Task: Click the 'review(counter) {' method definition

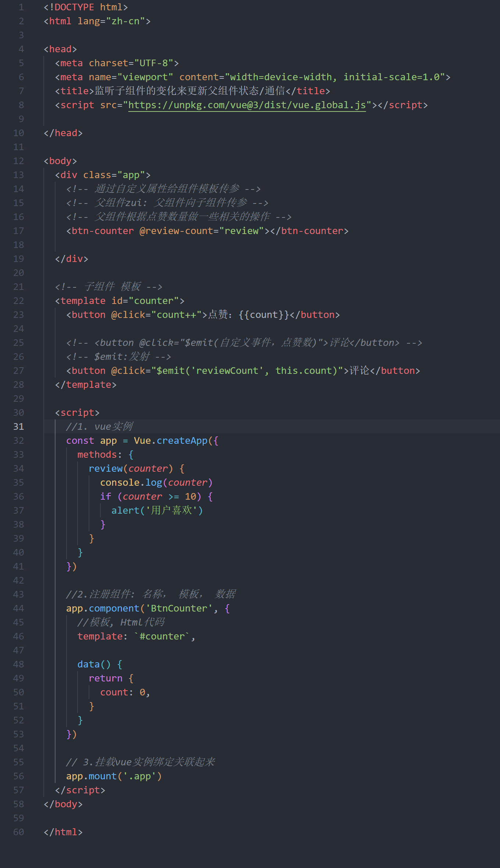Action: click(137, 469)
